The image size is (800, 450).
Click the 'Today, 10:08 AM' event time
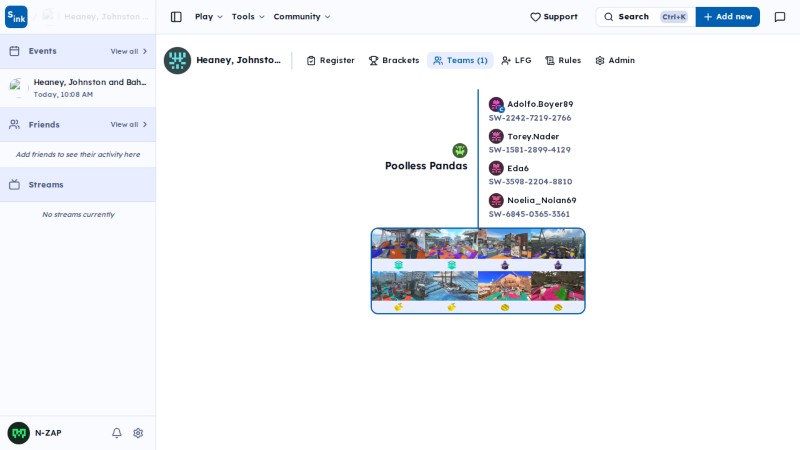(x=63, y=94)
